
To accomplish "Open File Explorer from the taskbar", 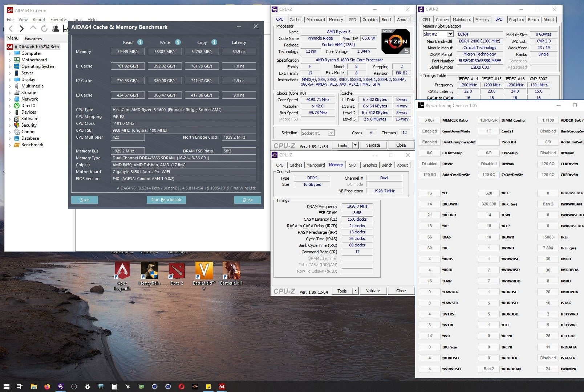I will pyautogui.click(x=33, y=387).
